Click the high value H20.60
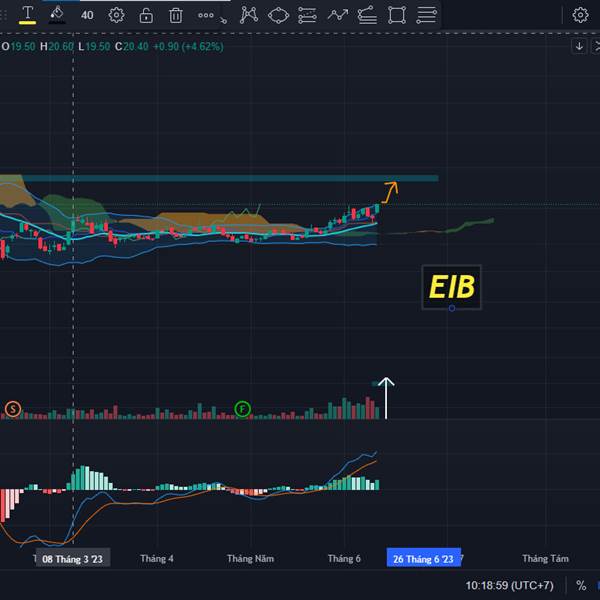 (57, 47)
